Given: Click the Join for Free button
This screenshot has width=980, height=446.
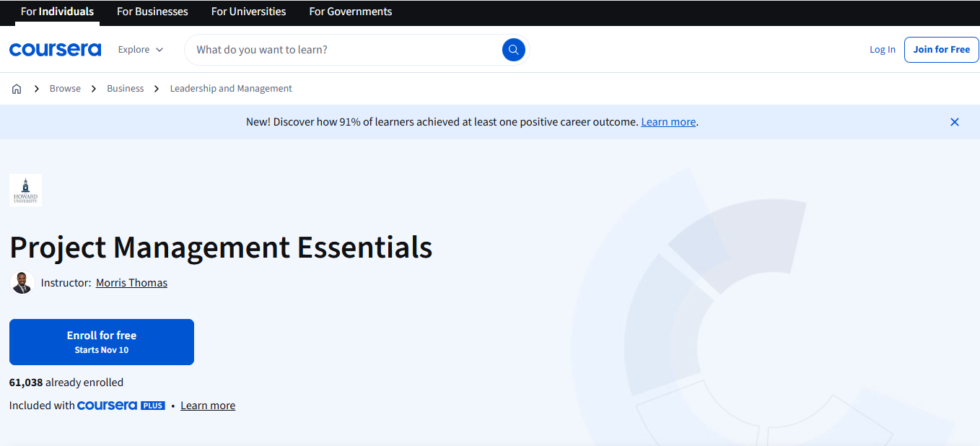Looking at the screenshot, I should point(941,49).
